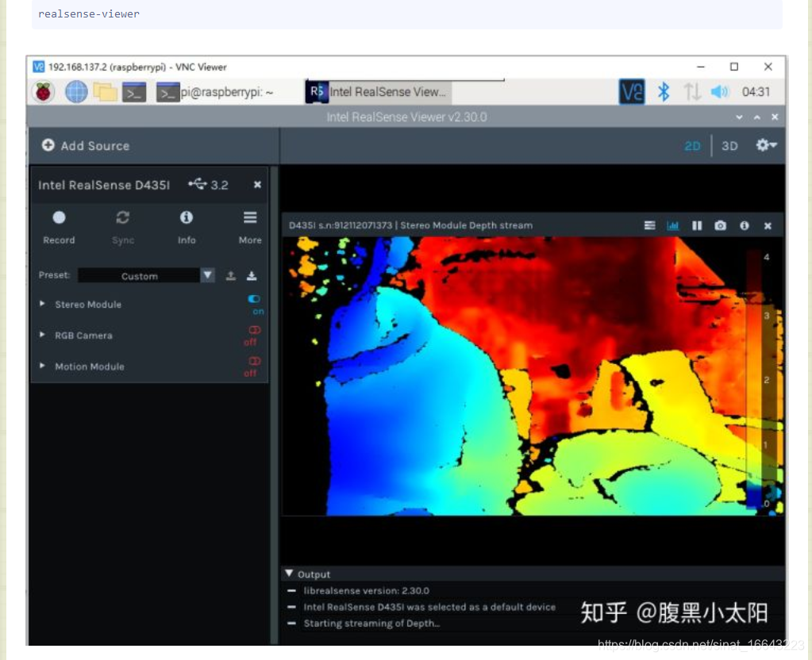Expand the Stereo Module section

pyautogui.click(x=42, y=304)
